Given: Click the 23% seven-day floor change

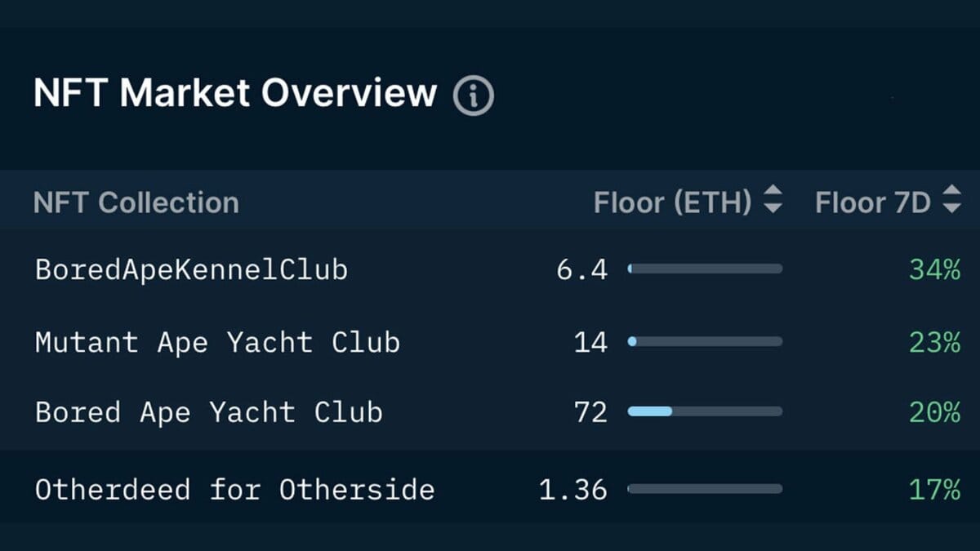Looking at the screenshot, I should point(934,342).
